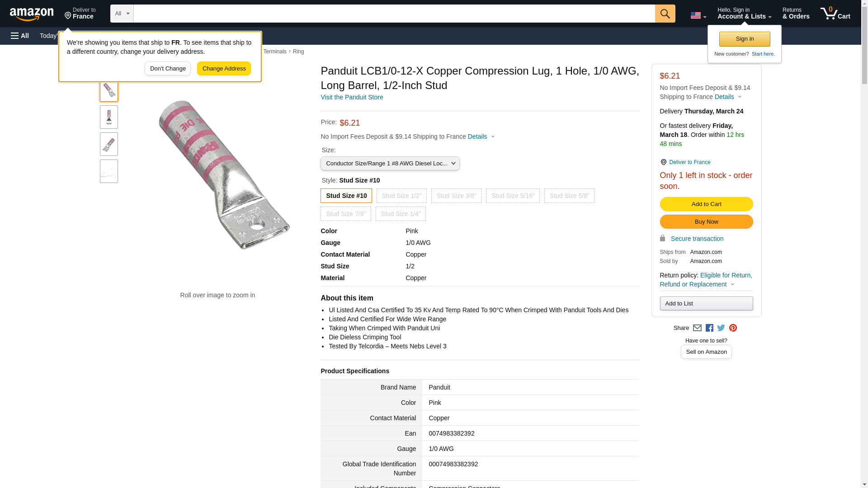Open Returns & Orders in navigation bar
The image size is (868, 488).
796,14
